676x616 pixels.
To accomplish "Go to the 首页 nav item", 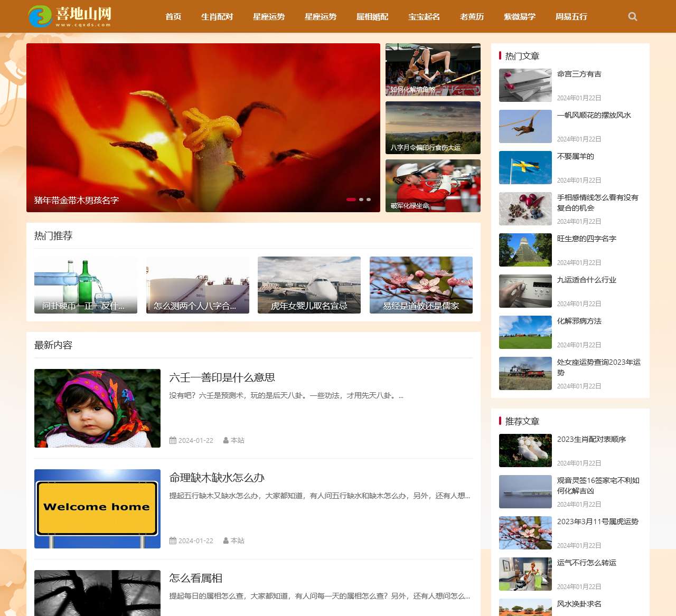I will point(173,16).
